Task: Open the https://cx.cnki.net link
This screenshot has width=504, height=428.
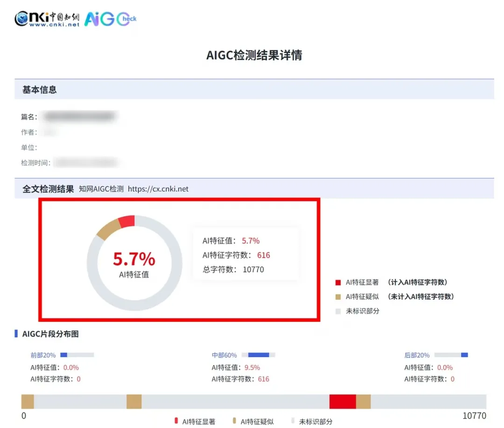Action: coord(158,189)
